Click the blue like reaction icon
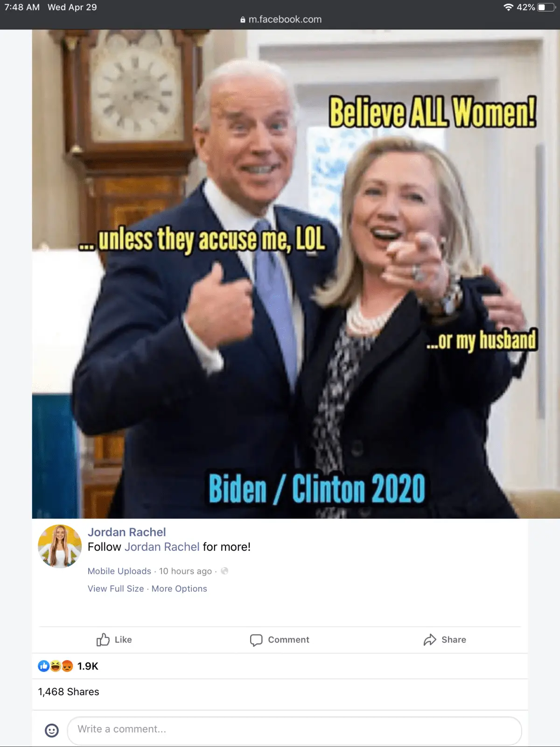Screen dimensions: 560x747 (44, 666)
